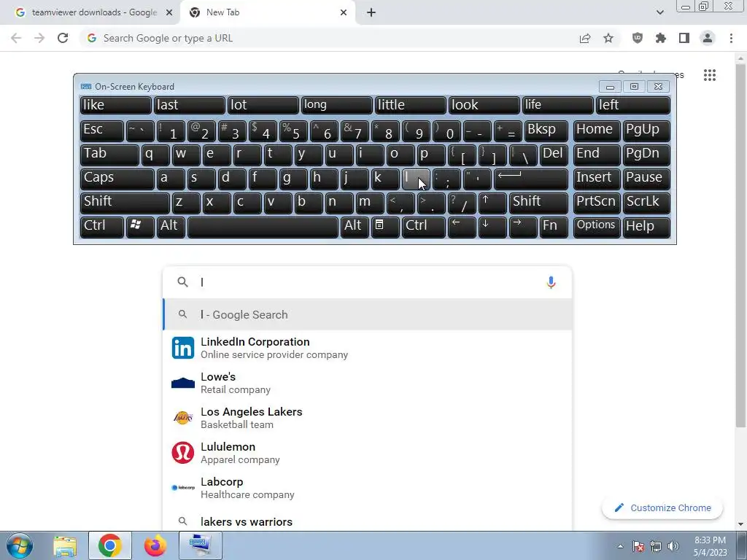Open the Extensions puzzle icon

click(661, 38)
